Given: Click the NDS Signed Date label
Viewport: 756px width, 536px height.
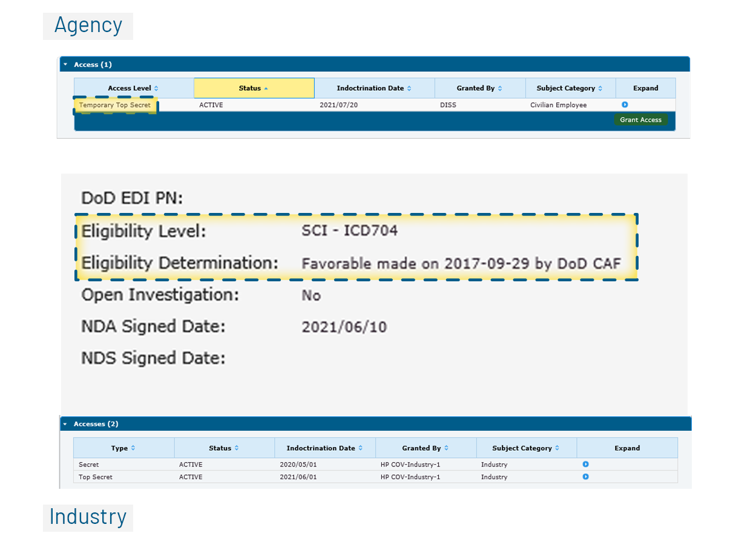Looking at the screenshot, I should point(153,358).
